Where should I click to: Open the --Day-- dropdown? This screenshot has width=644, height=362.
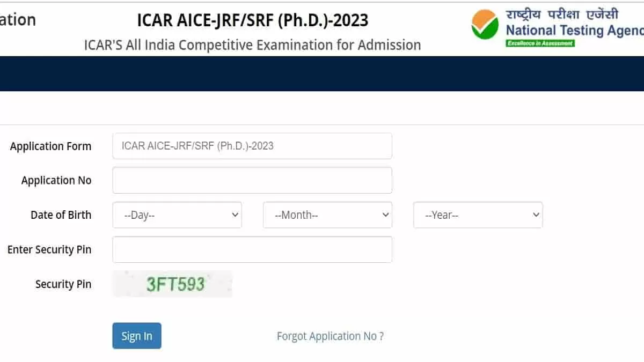click(177, 215)
